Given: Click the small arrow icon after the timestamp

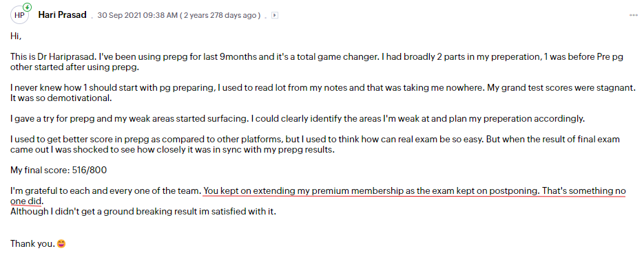Looking at the screenshot, I should (275, 15).
